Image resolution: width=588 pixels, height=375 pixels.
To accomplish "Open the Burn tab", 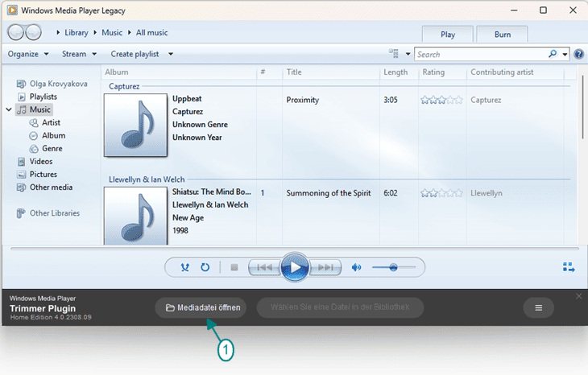I will click(x=502, y=35).
